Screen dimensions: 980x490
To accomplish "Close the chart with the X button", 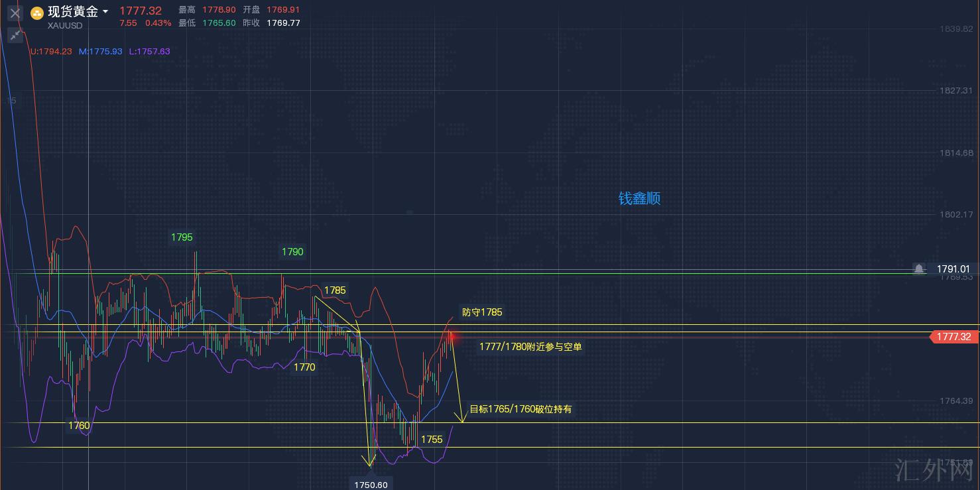I will pos(15,13).
